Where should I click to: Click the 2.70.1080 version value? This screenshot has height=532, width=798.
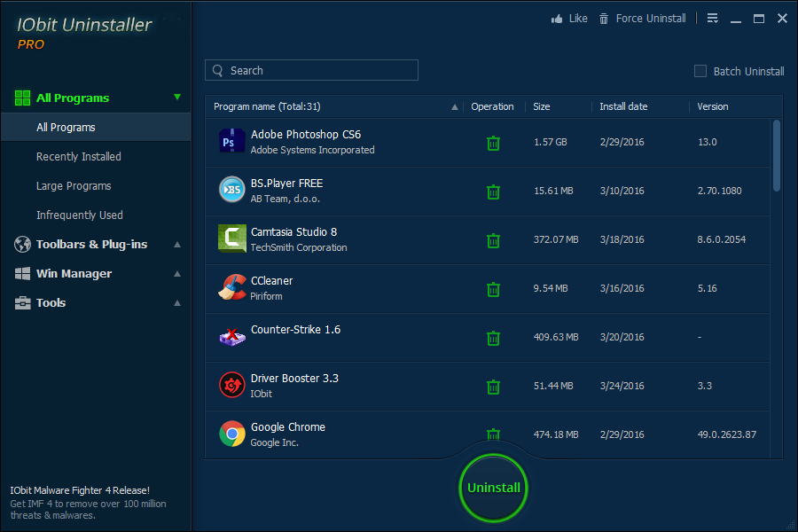[720, 191]
